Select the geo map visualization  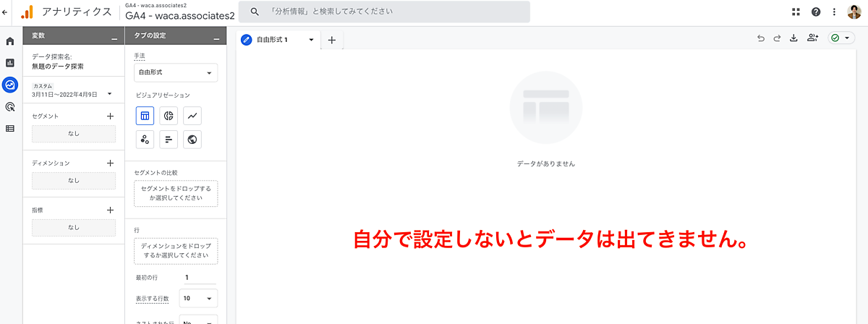coord(192,140)
